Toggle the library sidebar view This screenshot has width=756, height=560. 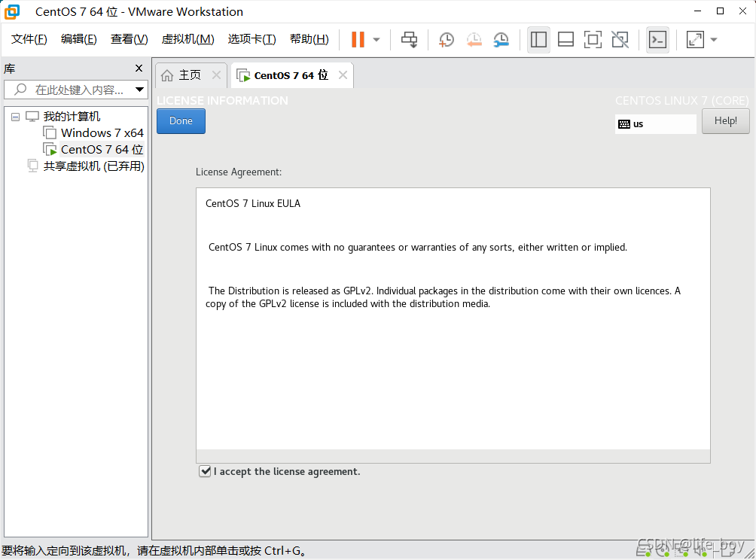pyautogui.click(x=538, y=40)
